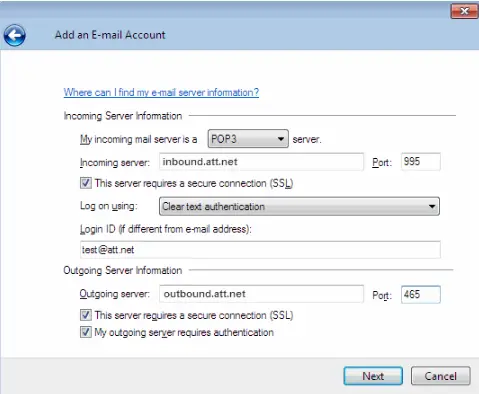Image resolution: width=479 pixels, height=394 pixels.
Task: Click the Incoming server field inbound.att.net
Action: point(261,162)
